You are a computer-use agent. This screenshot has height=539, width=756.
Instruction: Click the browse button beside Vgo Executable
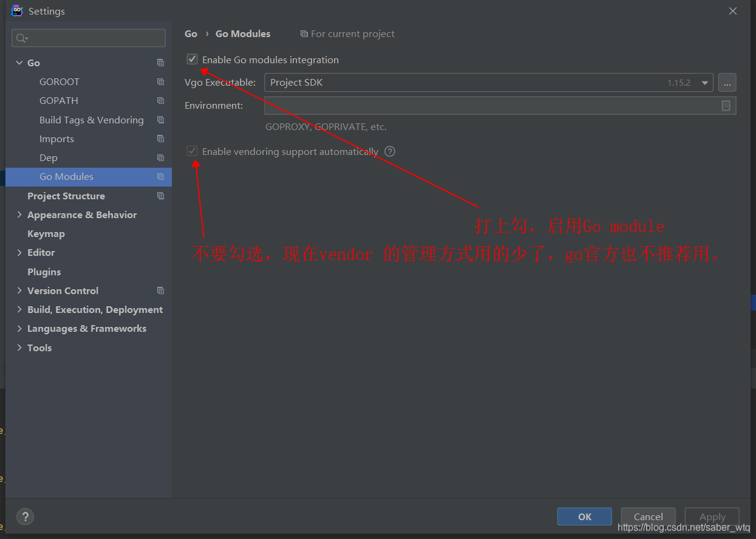click(x=727, y=83)
